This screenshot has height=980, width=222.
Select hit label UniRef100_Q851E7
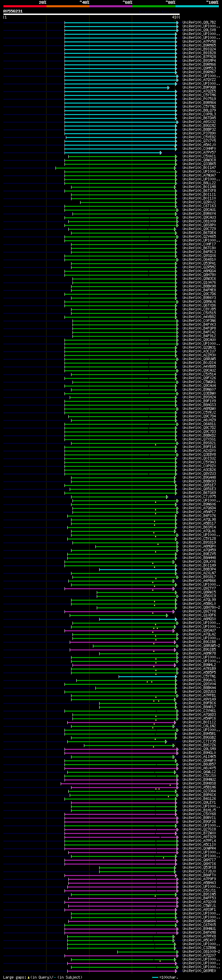click(199, 485)
